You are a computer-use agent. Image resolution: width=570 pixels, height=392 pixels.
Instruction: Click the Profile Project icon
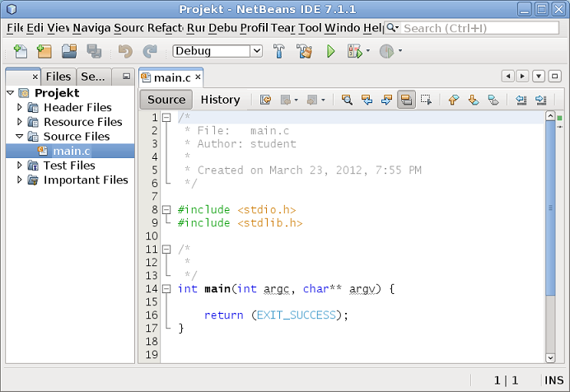tap(386, 51)
